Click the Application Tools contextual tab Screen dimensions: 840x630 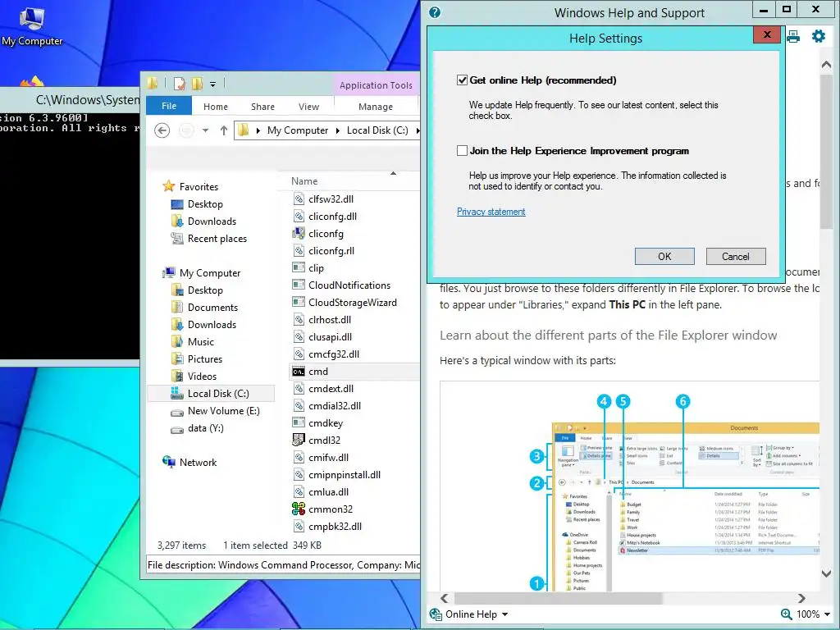pos(376,85)
